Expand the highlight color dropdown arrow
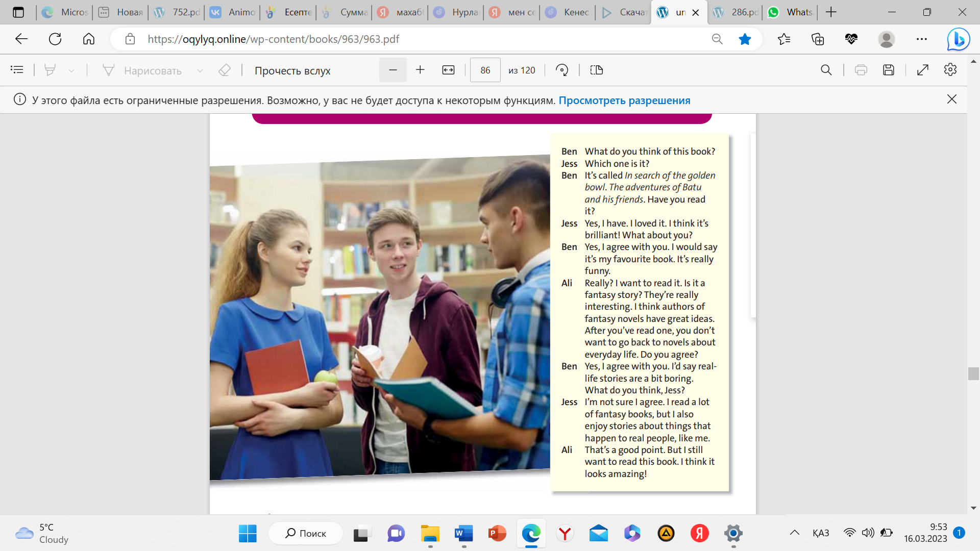The width and height of the screenshot is (980, 551). pyautogui.click(x=71, y=70)
